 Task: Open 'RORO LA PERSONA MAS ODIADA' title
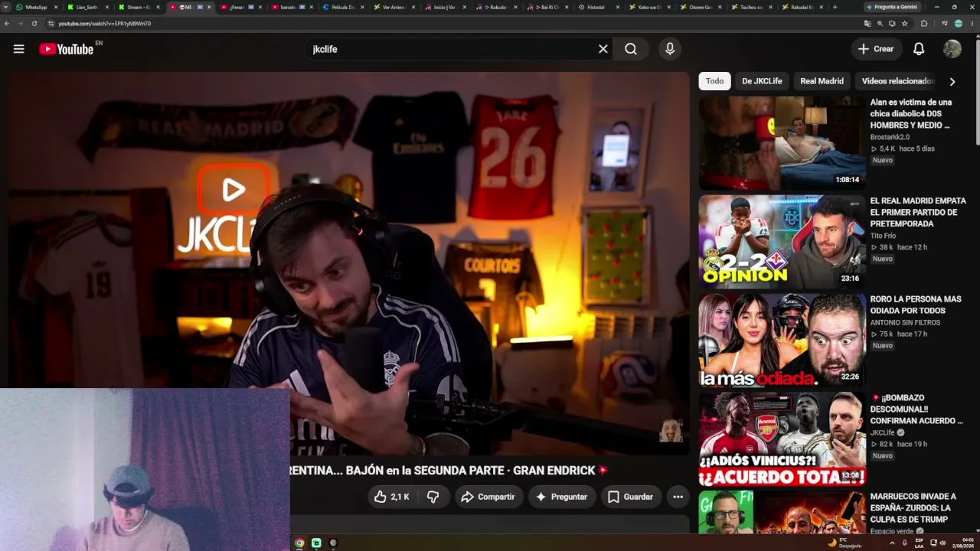pos(916,305)
